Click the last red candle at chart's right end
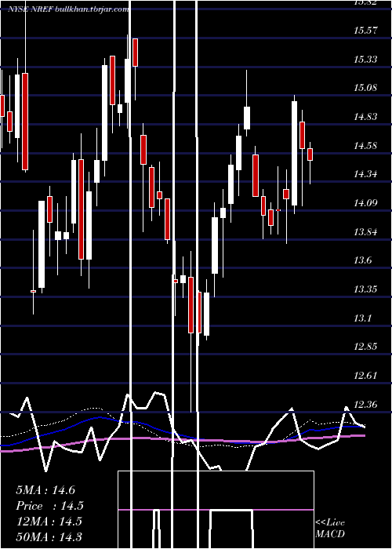392x549 pixels. (310, 155)
